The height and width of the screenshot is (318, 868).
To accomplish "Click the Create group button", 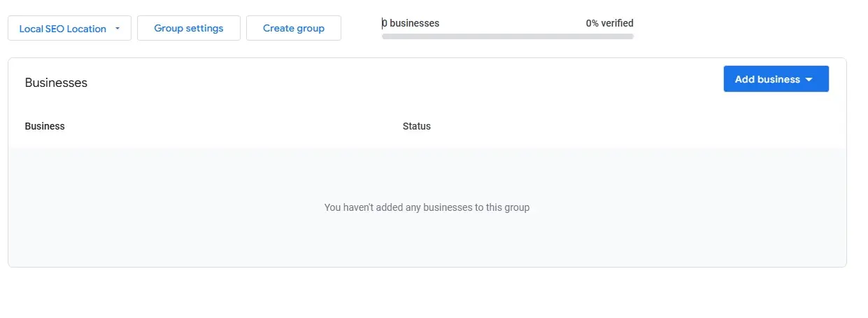I will pyautogui.click(x=294, y=28).
